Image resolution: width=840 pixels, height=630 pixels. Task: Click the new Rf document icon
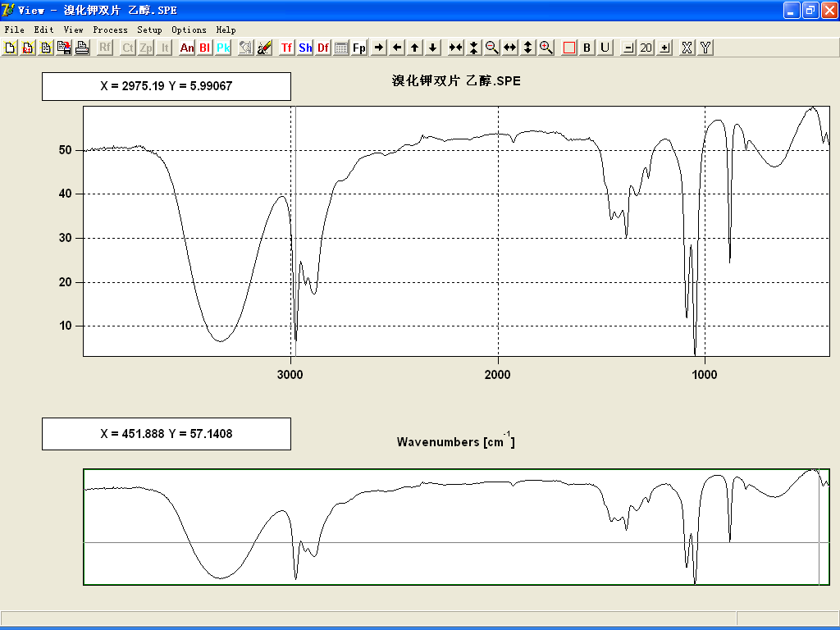(28, 48)
